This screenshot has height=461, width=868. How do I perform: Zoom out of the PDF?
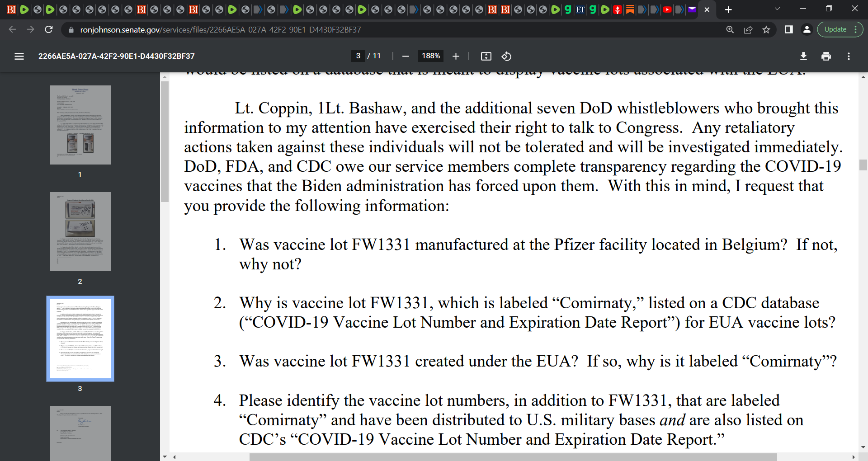406,56
